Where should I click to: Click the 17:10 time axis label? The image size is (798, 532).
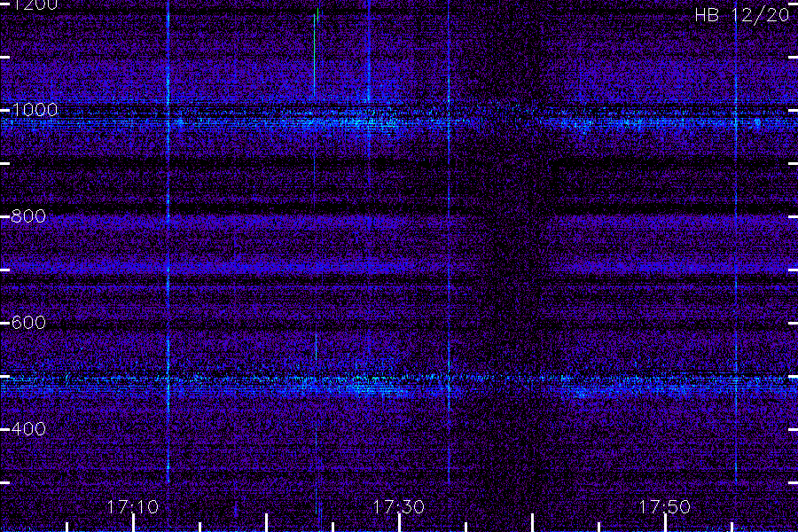click(x=132, y=507)
